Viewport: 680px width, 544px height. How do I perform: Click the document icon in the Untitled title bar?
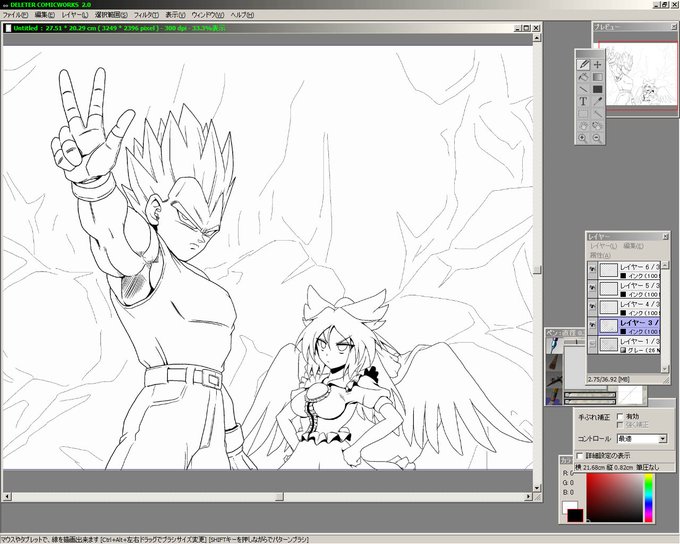coord(8,28)
